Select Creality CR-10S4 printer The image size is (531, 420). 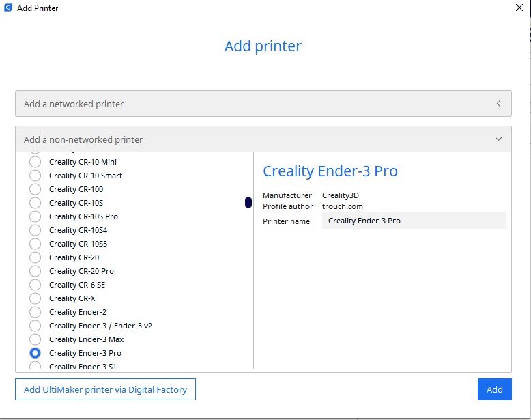pyautogui.click(x=35, y=230)
